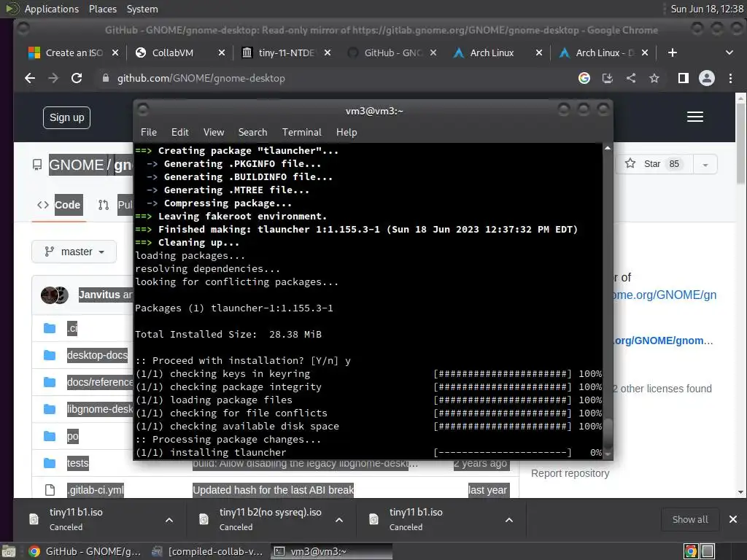Open the terminal File menu
747x560 pixels.
149,133
